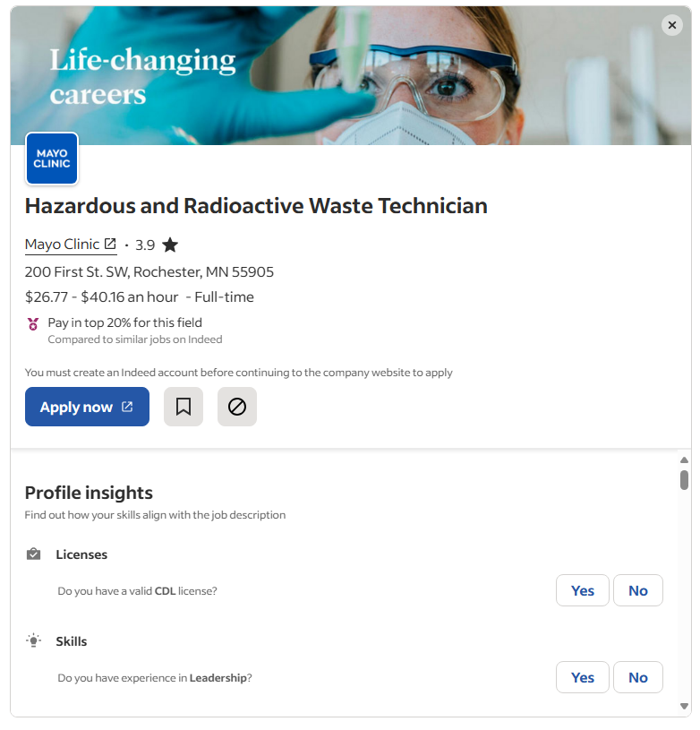
Task: Click the scrollbar up arrow
Action: [x=684, y=460]
